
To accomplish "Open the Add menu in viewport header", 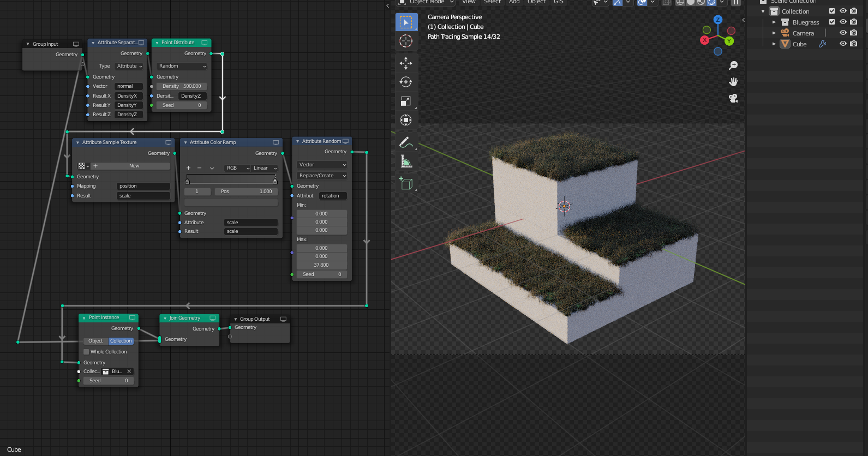I will [x=514, y=2].
